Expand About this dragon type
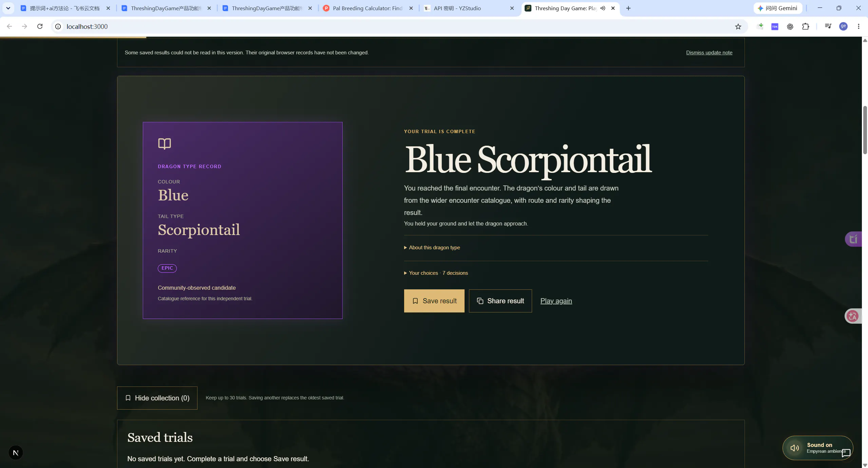 pyautogui.click(x=432, y=248)
